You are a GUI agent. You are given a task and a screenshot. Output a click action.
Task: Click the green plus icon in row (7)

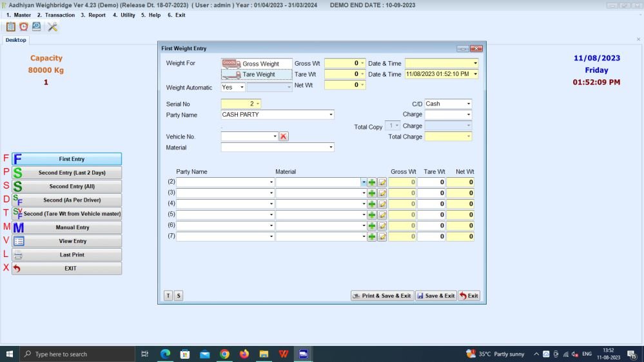click(x=372, y=236)
